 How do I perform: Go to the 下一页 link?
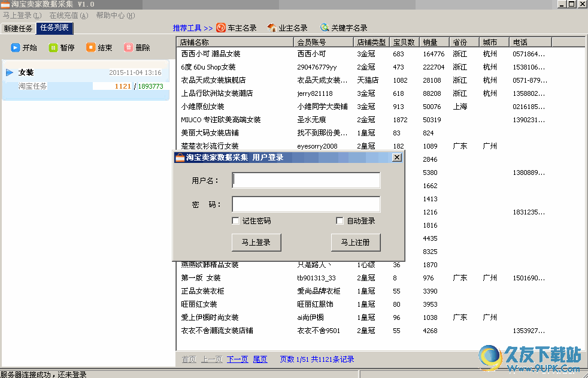tap(237, 359)
